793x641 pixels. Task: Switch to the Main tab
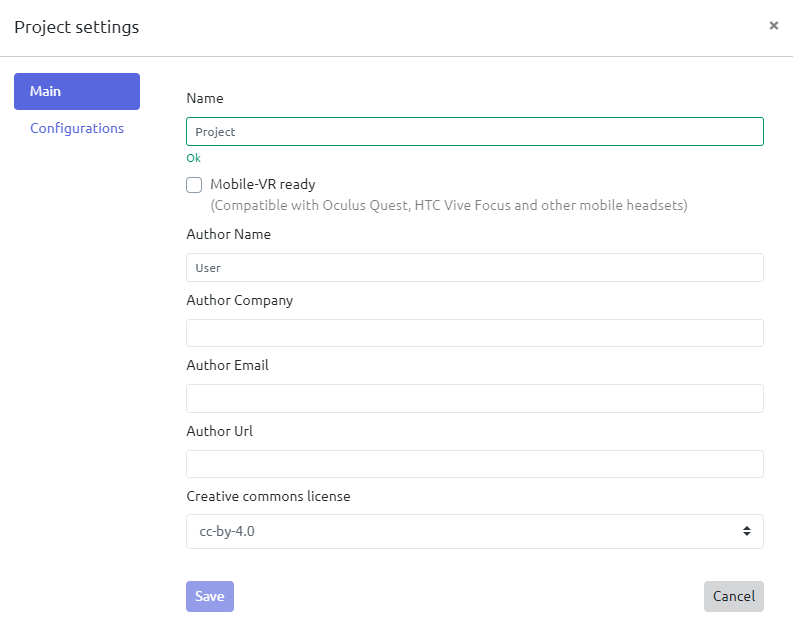[77, 91]
